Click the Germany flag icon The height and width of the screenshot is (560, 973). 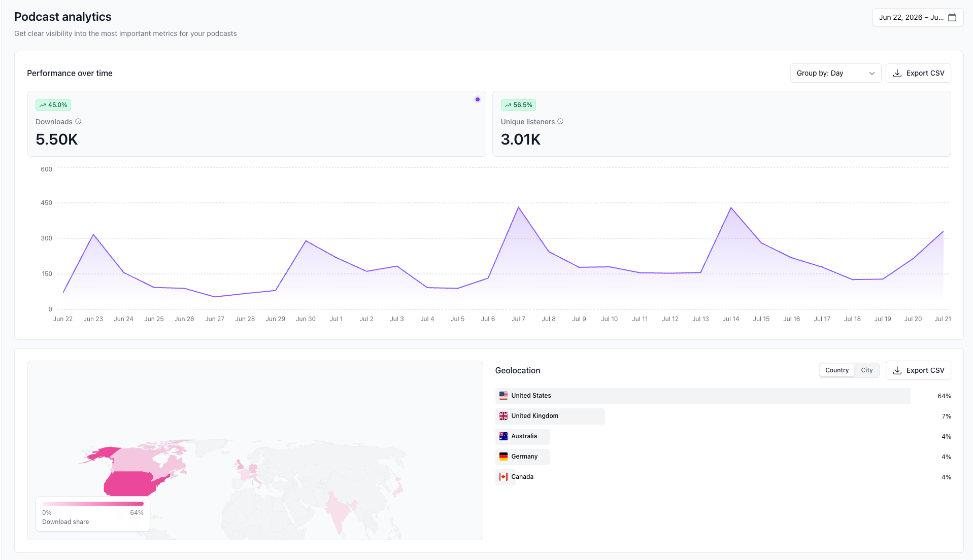pyautogui.click(x=504, y=457)
